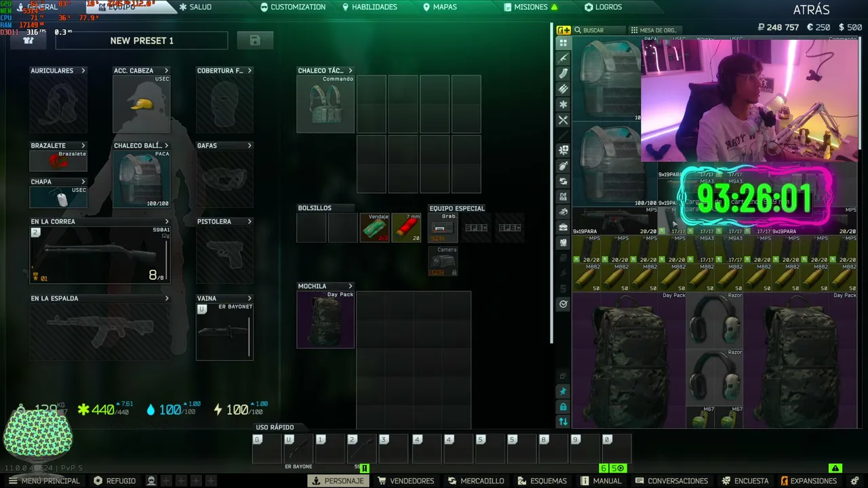Open Menu Principal in the bottom bar

(44, 481)
